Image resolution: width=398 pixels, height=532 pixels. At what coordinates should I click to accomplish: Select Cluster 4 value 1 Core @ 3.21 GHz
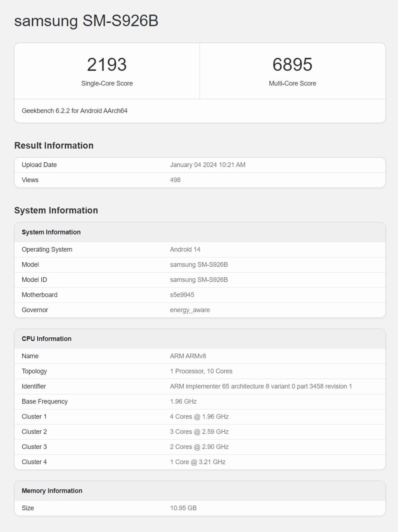(198, 462)
